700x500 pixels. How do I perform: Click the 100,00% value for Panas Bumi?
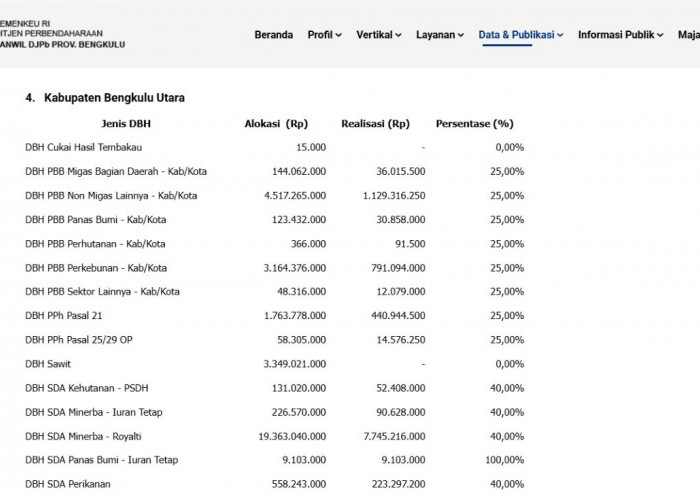coord(504,460)
